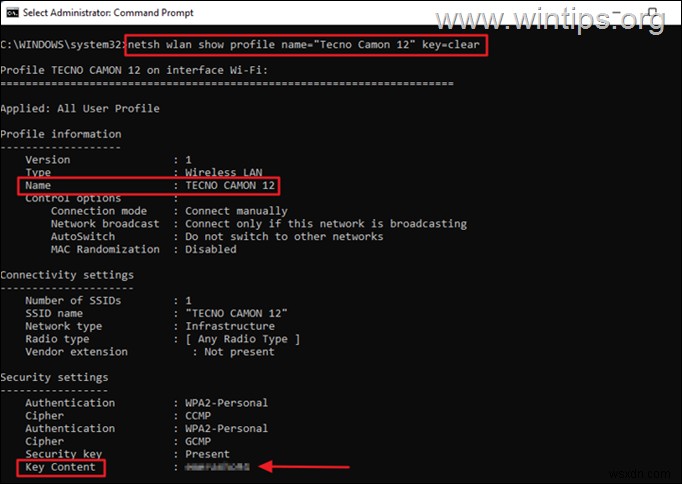The image size is (682, 484).
Task: Click the 'Number of SSIDs' label
Action: pyautogui.click(x=73, y=300)
